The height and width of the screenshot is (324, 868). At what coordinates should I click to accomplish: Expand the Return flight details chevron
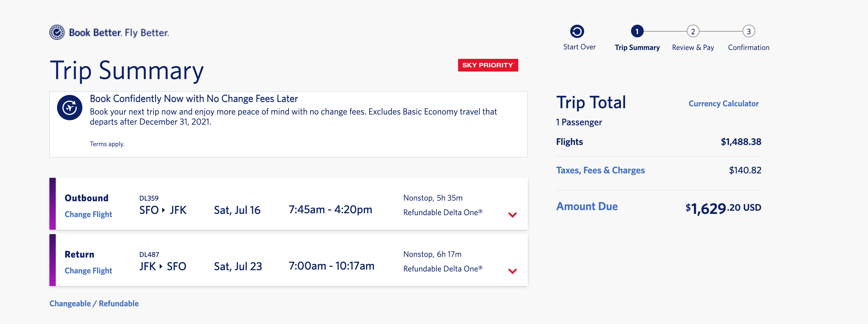click(x=512, y=271)
